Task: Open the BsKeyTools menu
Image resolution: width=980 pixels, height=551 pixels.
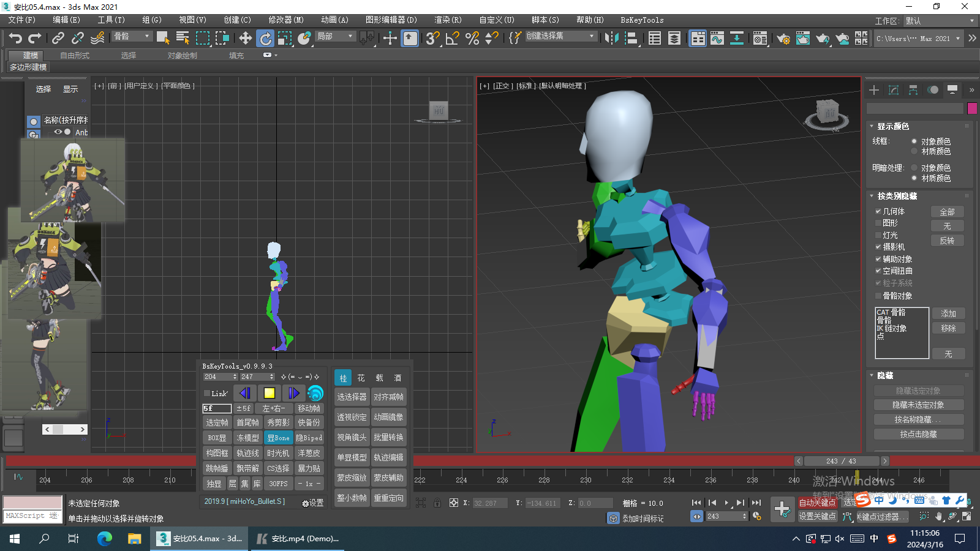Action: pos(642,20)
